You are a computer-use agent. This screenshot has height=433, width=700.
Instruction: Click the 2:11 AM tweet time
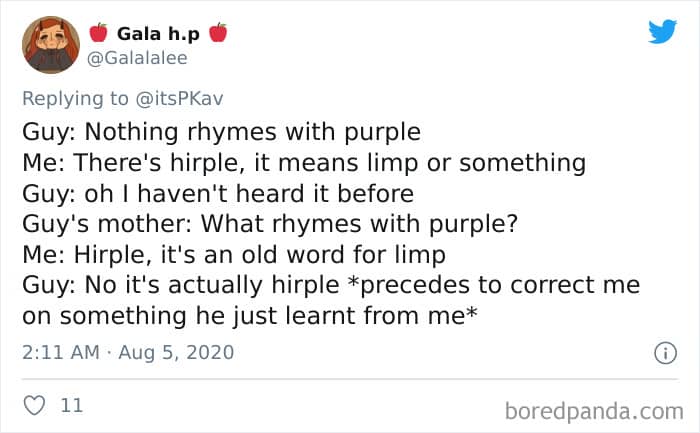(x=58, y=352)
